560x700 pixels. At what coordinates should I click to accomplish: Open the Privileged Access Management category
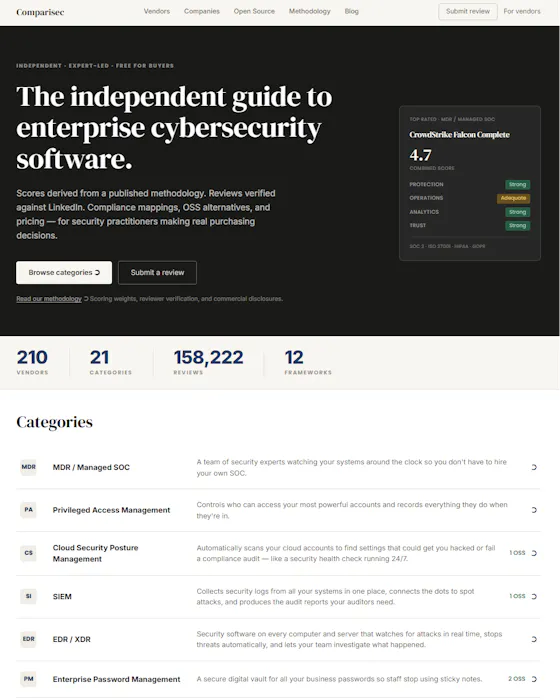111,510
